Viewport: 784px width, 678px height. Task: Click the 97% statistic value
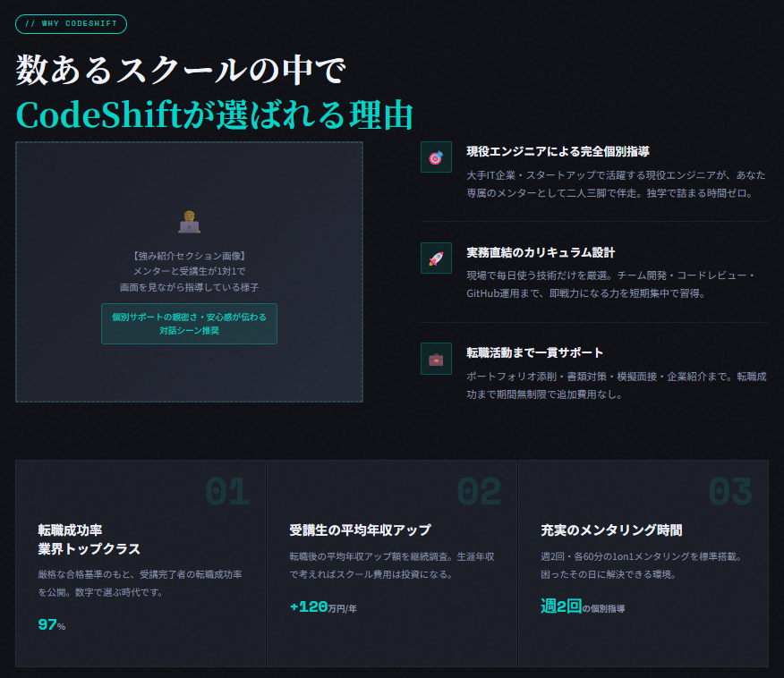52,624
